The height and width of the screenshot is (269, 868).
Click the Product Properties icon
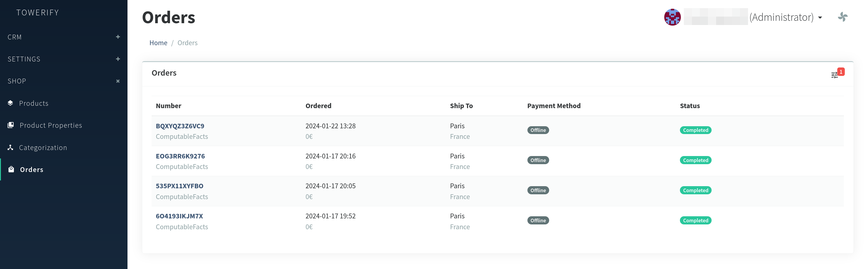click(11, 125)
